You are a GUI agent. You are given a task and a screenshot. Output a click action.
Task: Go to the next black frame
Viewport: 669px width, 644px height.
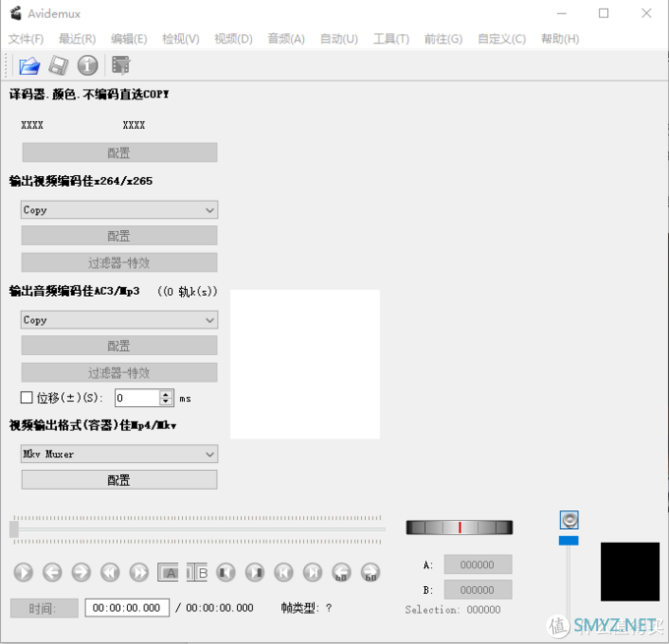coord(255,572)
